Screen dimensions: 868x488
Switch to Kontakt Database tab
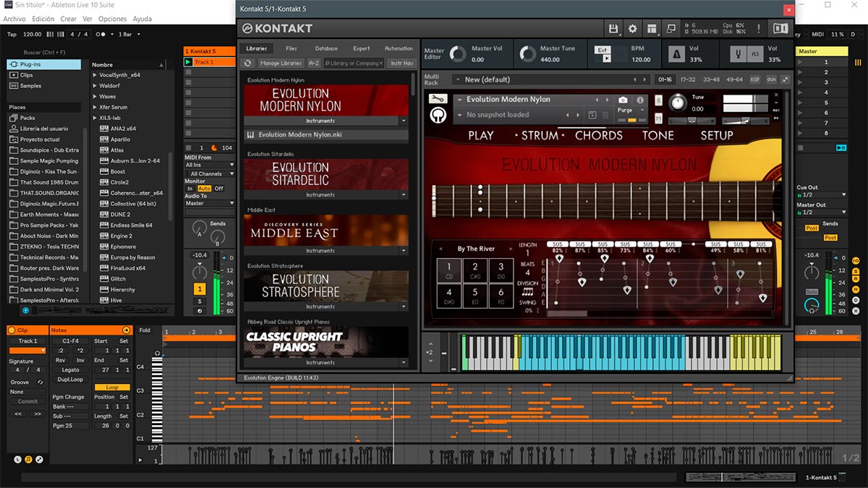(x=326, y=48)
